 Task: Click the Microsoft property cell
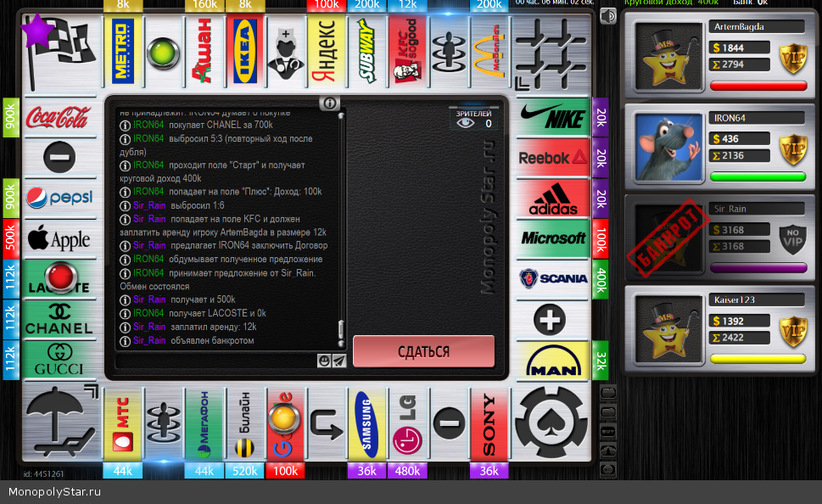pos(552,238)
